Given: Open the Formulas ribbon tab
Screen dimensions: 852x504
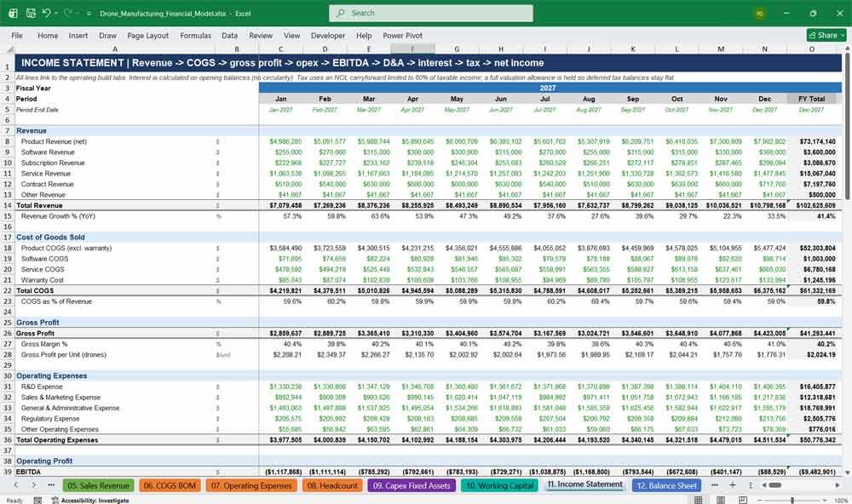Looking at the screenshot, I should tap(196, 35).
